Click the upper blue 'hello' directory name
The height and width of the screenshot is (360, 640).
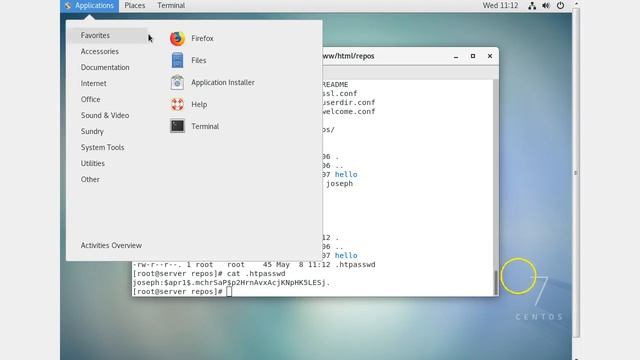point(346,175)
